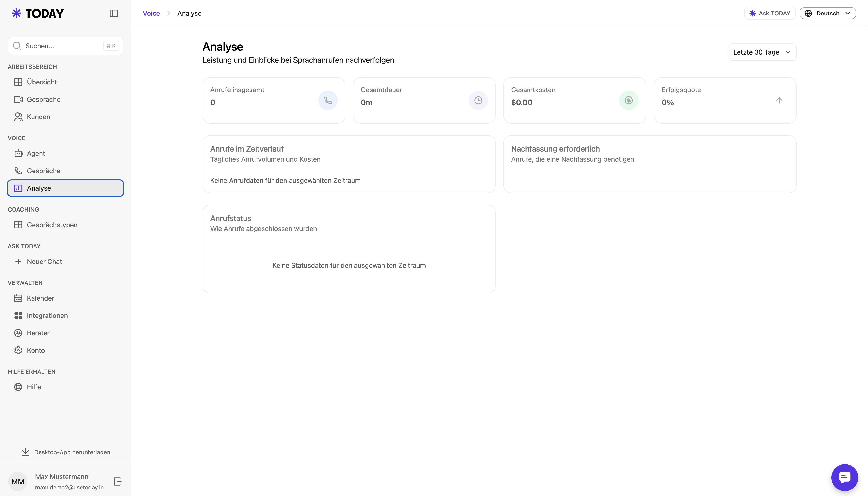The width and height of the screenshot is (868, 496).
Task: Click the Integrationen four-dot icon
Action: point(18,316)
